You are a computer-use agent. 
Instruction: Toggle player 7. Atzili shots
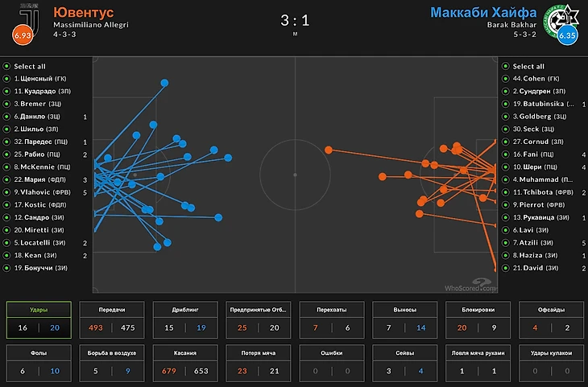click(x=505, y=242)
